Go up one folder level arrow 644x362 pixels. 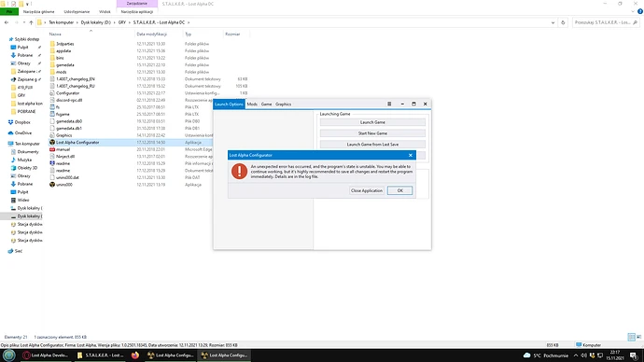[31, 22]
